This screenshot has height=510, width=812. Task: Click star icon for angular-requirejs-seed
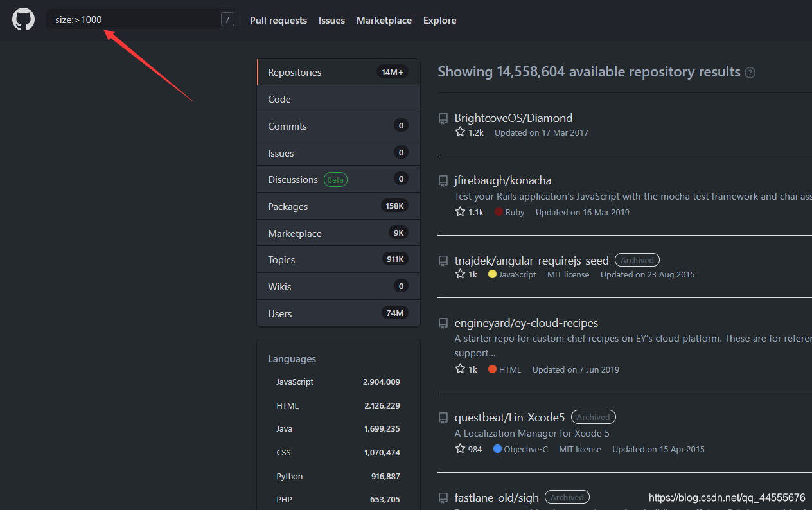460,274
